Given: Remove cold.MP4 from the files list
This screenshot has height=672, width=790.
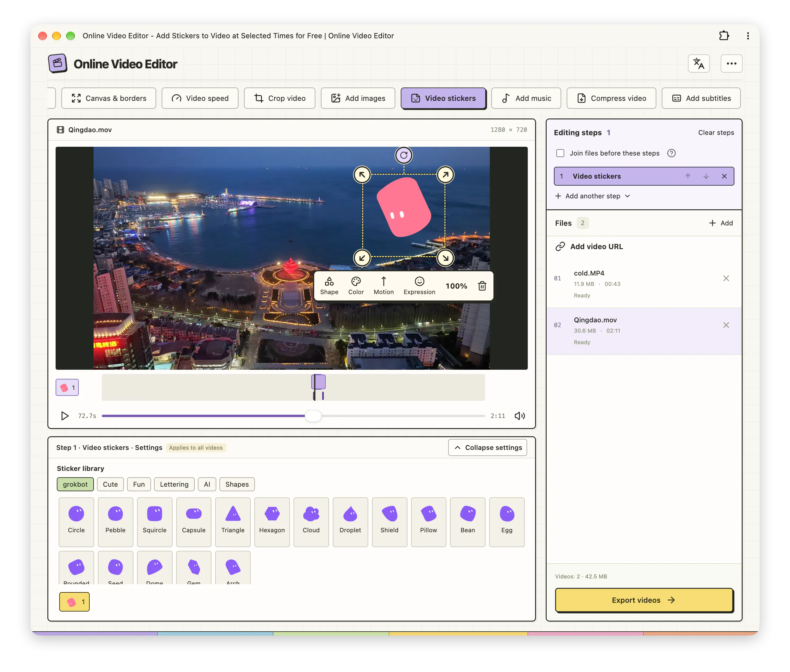Looking at the screenshot, I should click(726, 278).
